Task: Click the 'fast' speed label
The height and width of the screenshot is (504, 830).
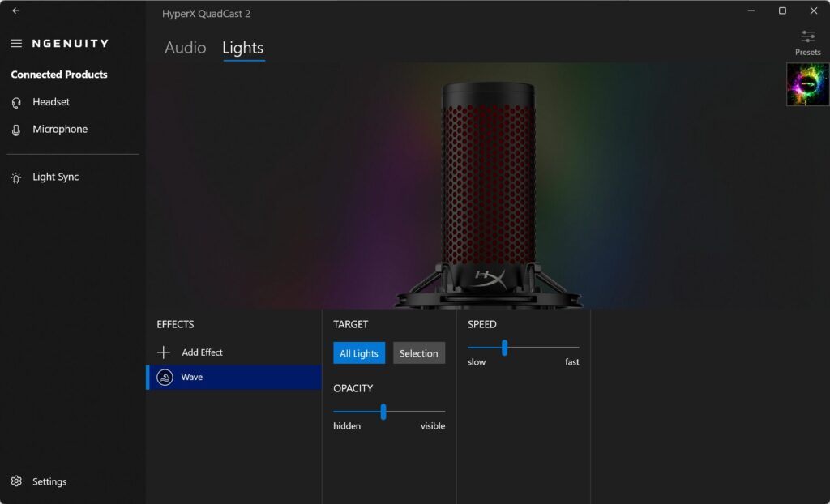Action: (572, 362)
